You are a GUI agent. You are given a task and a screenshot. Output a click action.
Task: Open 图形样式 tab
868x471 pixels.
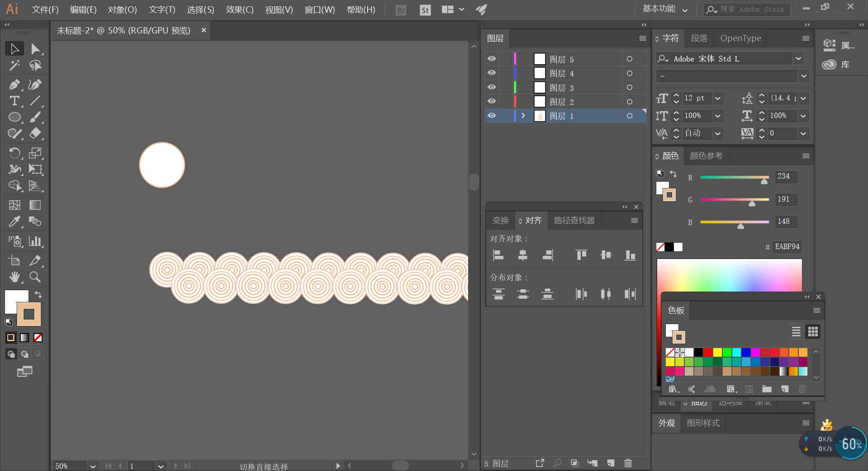point(703,423)
